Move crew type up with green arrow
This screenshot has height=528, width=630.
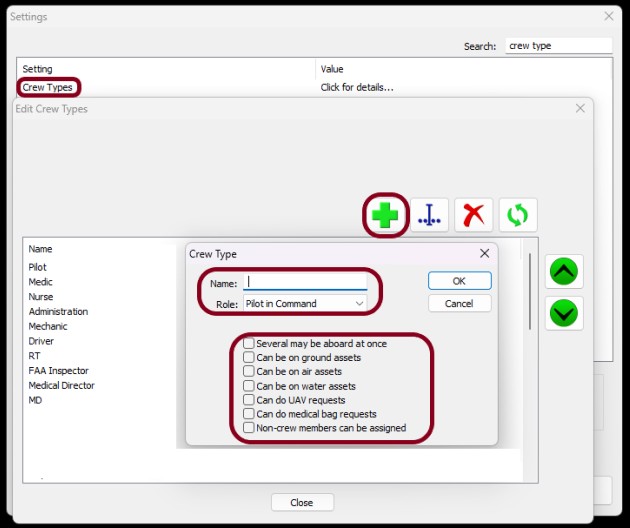coord(564,271)
